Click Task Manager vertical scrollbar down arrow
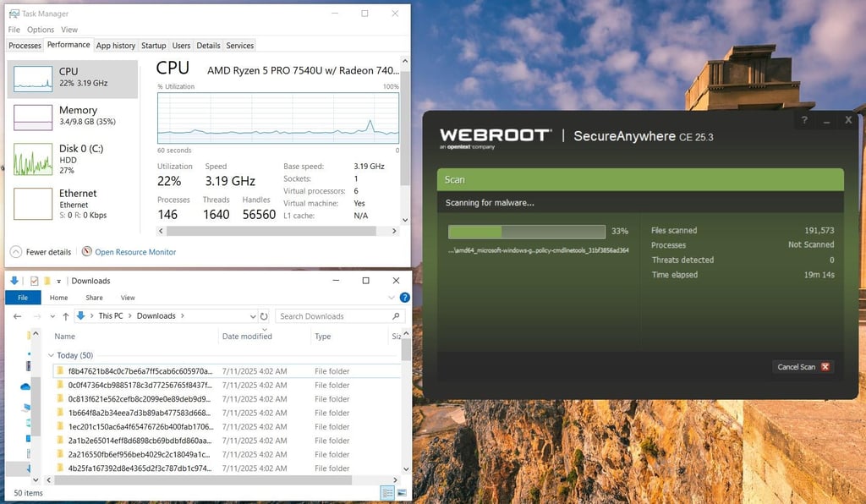866x504 pixels. 405,219
